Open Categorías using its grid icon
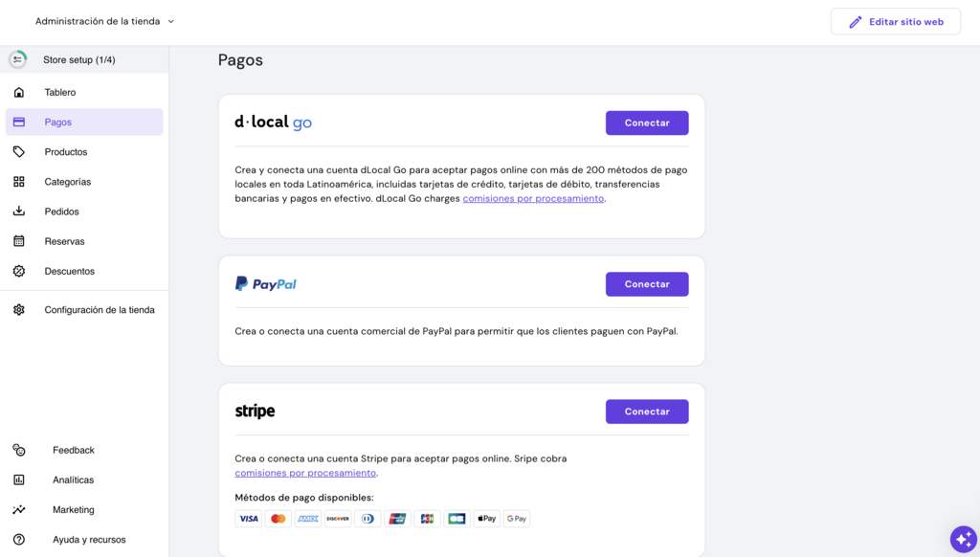Image resolution: width=980 pixels, height=557 pixels. click(x=19, y=181)
